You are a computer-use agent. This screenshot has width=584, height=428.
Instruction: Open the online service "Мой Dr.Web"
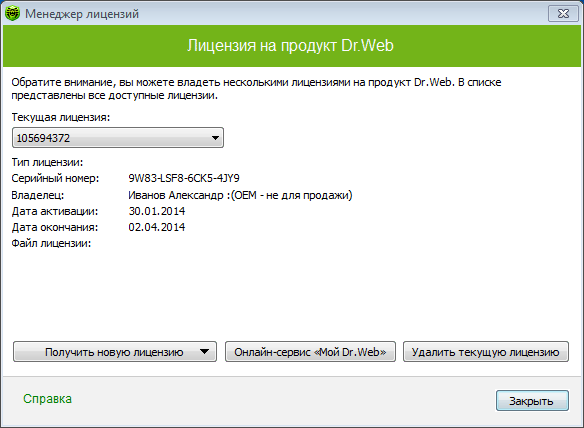(310, 352)
